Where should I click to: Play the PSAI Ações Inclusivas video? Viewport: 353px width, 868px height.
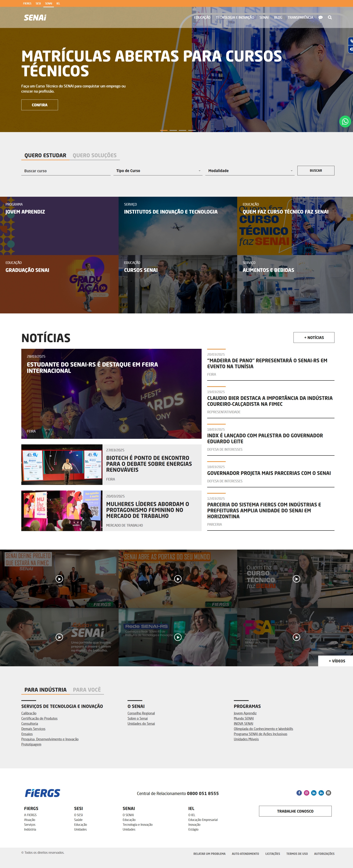pos(296,637)
